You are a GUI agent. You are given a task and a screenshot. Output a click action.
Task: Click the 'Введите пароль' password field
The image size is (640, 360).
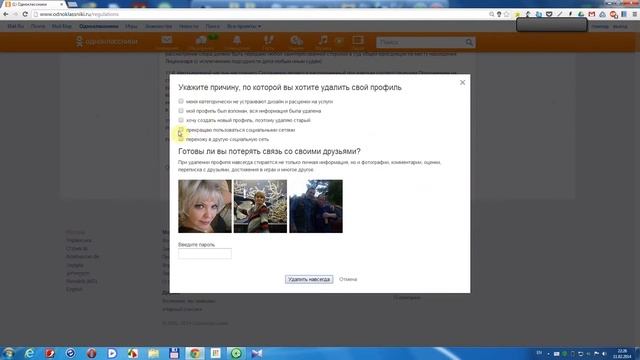point(205,253)
